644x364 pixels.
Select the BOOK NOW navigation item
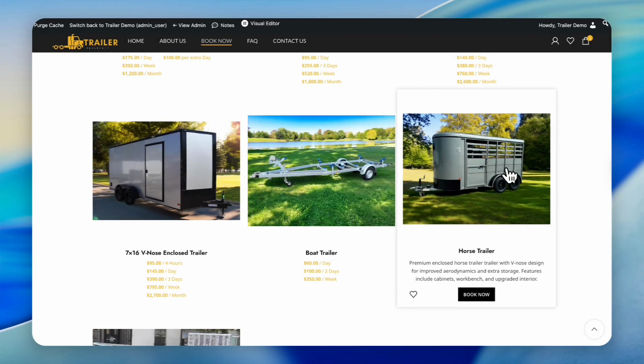click(216, 41)
